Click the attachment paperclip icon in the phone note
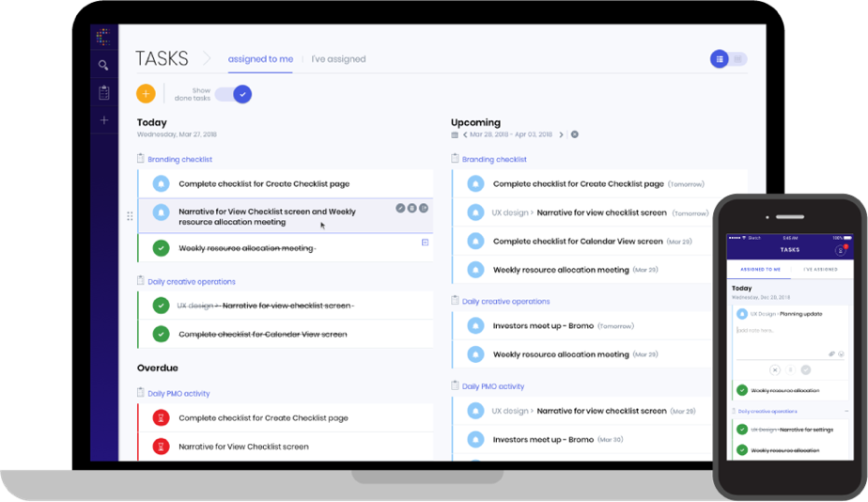Image resolution: width=868 pixels, height=502 pixels. (831, 354)
